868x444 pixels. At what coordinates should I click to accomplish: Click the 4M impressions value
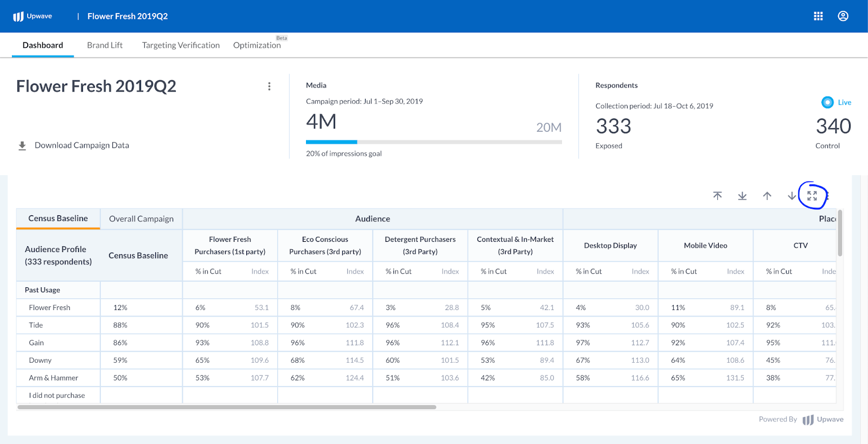(x=321, y=121)
